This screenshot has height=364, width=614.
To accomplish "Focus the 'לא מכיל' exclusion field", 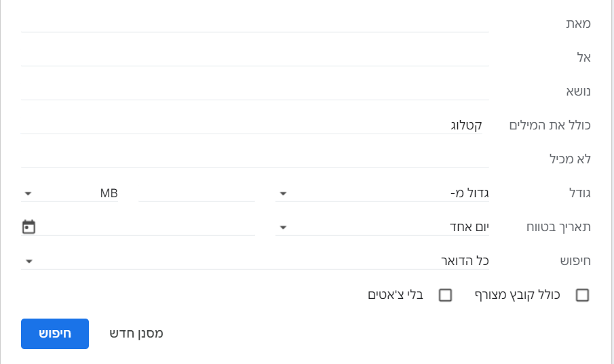I will 255,159.
